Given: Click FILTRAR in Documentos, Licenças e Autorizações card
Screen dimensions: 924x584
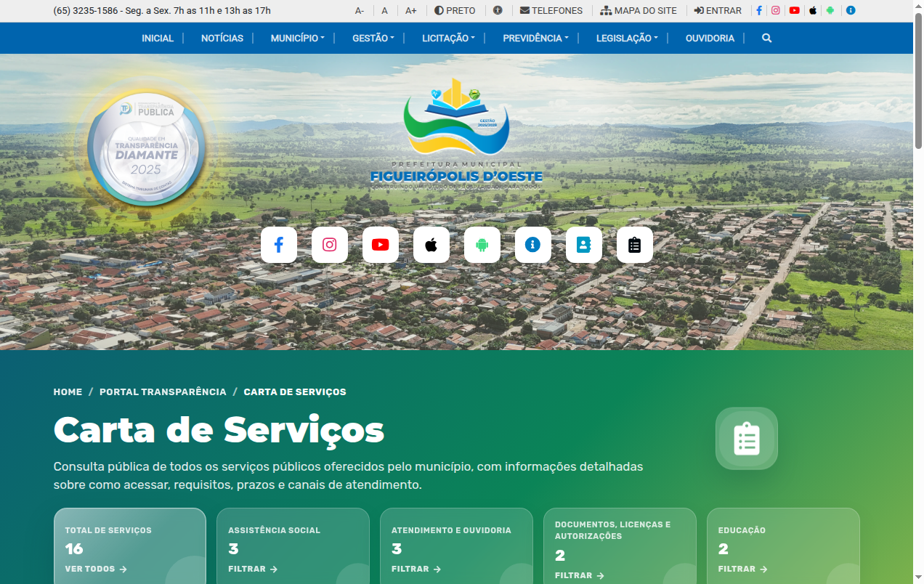Looking at the screenshot, I should click(x=580, y=575).
